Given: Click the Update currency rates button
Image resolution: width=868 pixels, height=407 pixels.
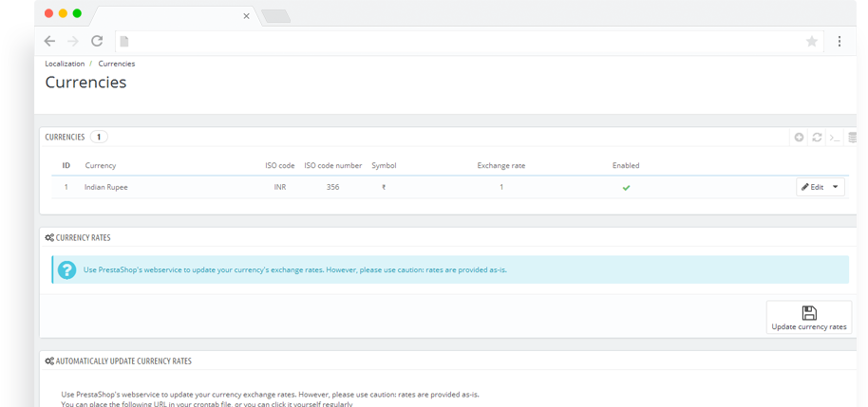Looking at the screenshot, I should tap(809, 317).
